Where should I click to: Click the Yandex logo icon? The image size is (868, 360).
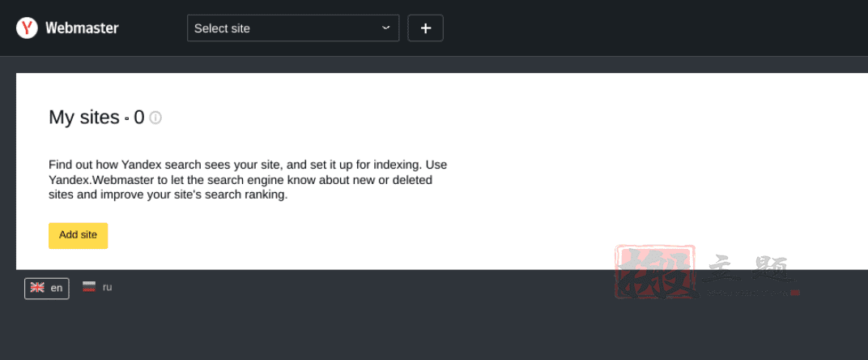click(27, 28)
